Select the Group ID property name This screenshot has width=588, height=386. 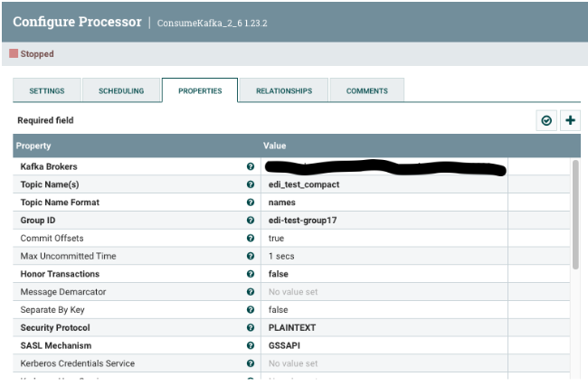(x=37, y=220)
